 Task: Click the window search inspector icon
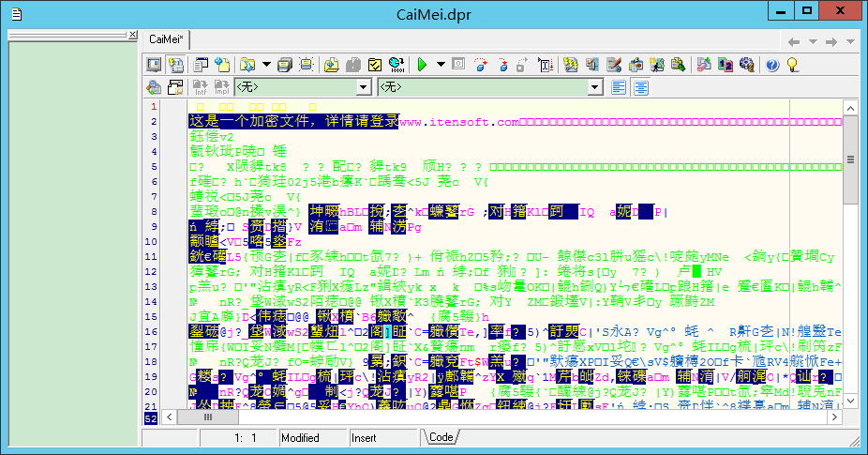175,87
